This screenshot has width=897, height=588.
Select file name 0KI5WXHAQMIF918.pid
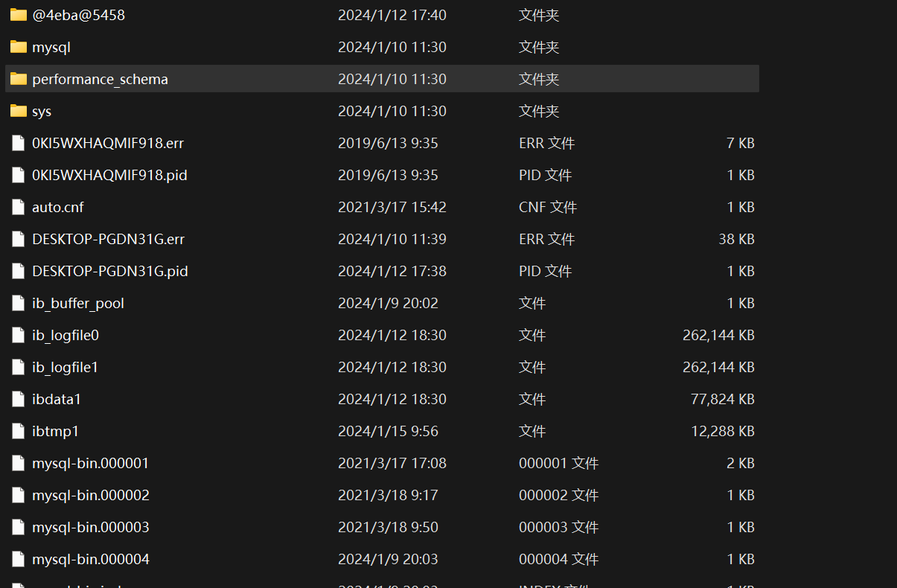tap(109, 175)
